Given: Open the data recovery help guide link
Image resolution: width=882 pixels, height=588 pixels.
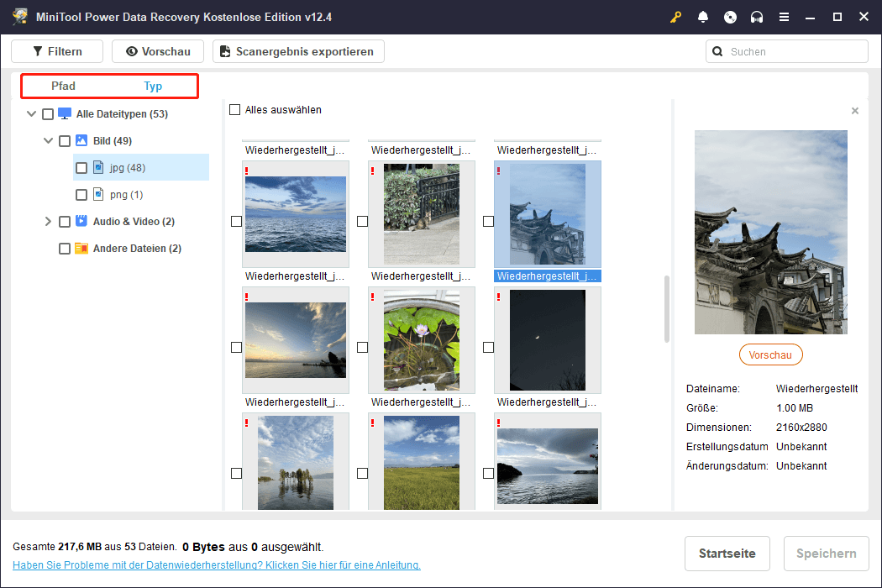Looking at the screenshot, I should pos(217,565).
